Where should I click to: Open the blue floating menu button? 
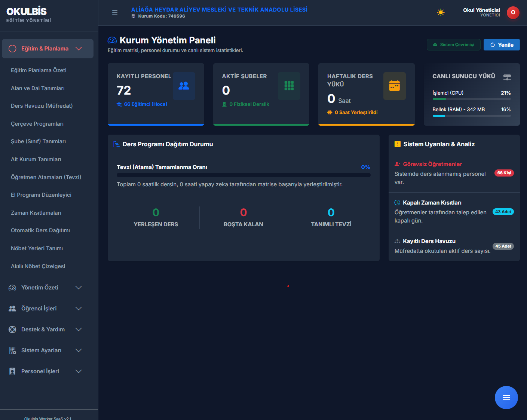point(506,397)
